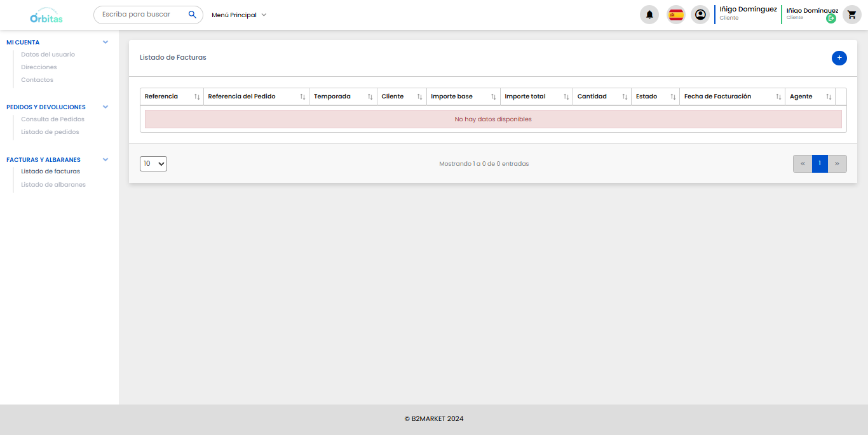Click the notifications bell icon

pos(649,15)
